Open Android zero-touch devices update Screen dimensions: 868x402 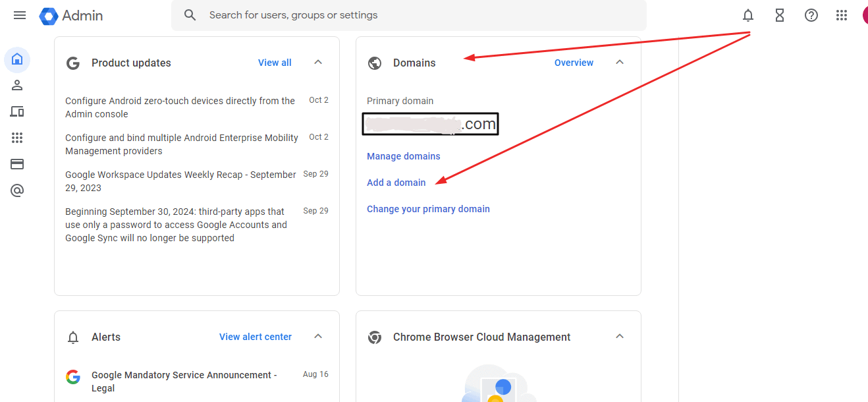click(180, 107)
